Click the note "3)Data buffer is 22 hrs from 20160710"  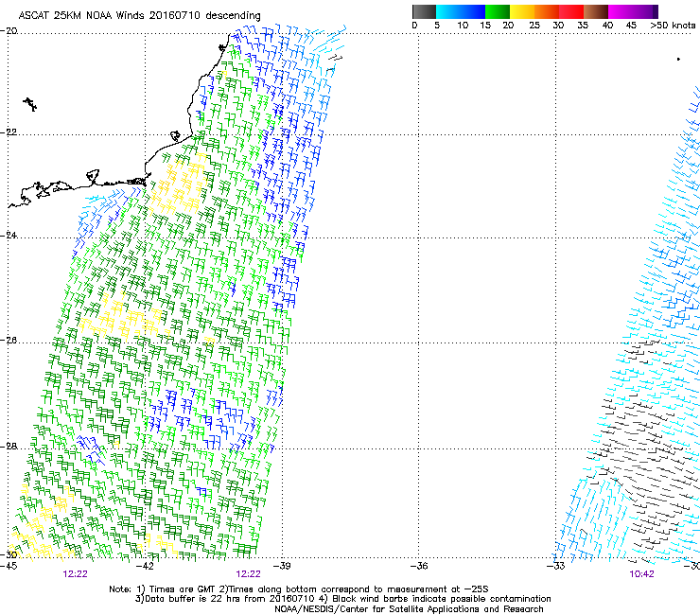(225, 599)
